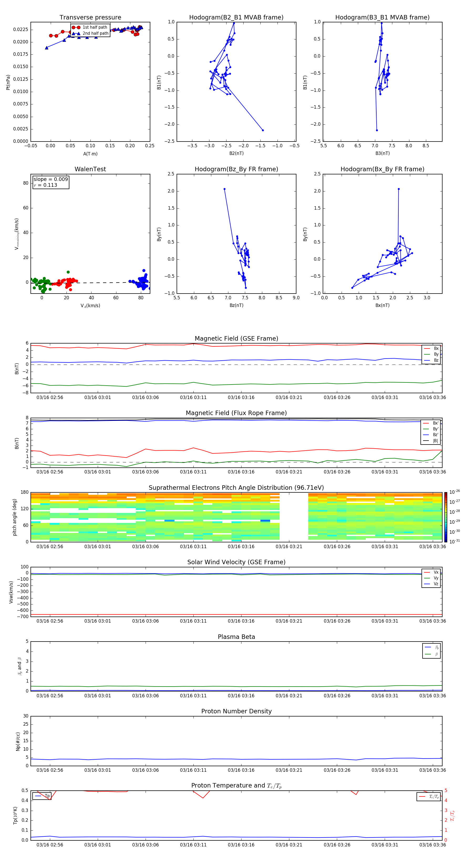
Task: Click the "Magnetic Field (GSE Frame)" title
Action: pos(236,339)
